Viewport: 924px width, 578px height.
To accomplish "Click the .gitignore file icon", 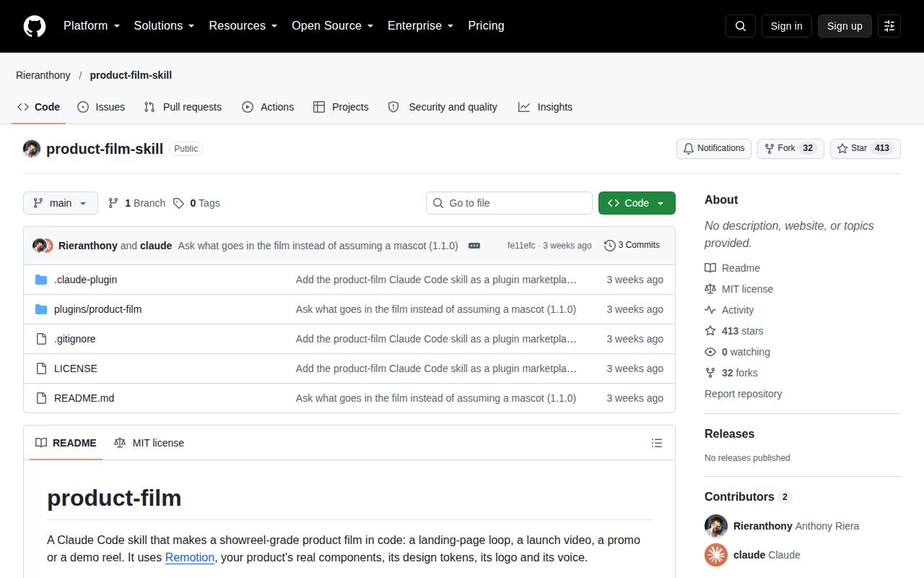I will (41, 339).
